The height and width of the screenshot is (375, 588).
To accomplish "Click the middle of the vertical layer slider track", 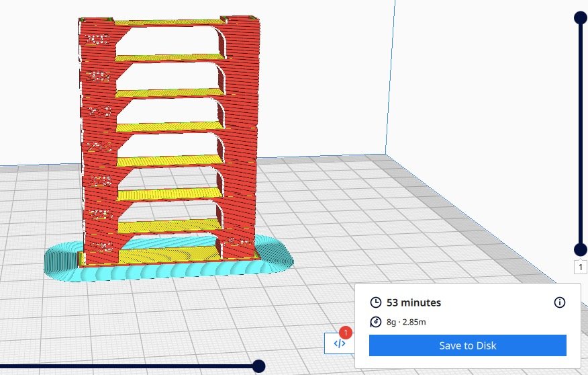I will 581,134.
